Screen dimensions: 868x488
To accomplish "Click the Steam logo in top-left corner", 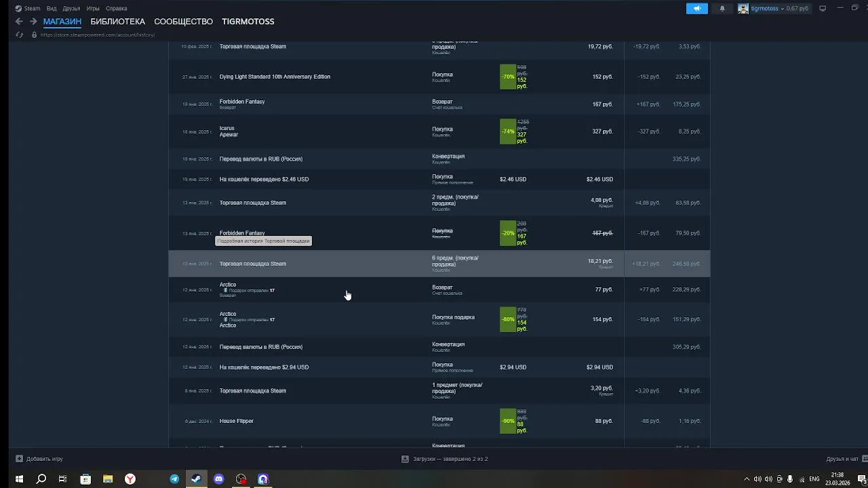I will tap(18, 9).
